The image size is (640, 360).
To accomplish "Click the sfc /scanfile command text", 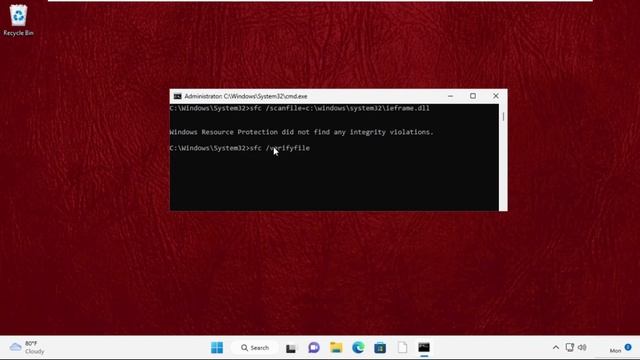I will point(340,108).
